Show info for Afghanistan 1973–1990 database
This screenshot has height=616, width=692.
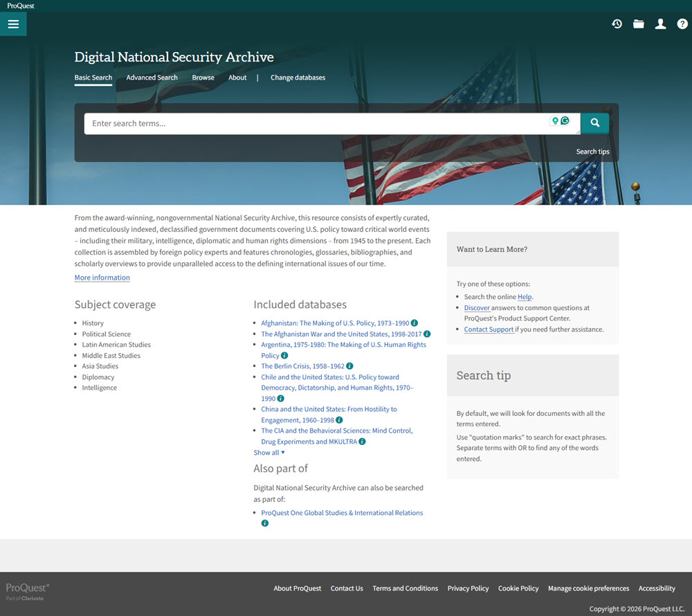point(414,323)
